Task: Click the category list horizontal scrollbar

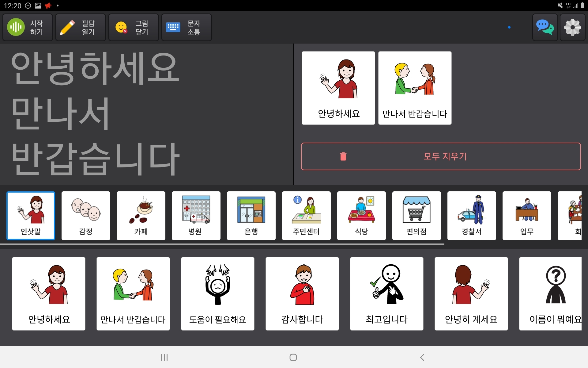Action: [x=222, y=244]
